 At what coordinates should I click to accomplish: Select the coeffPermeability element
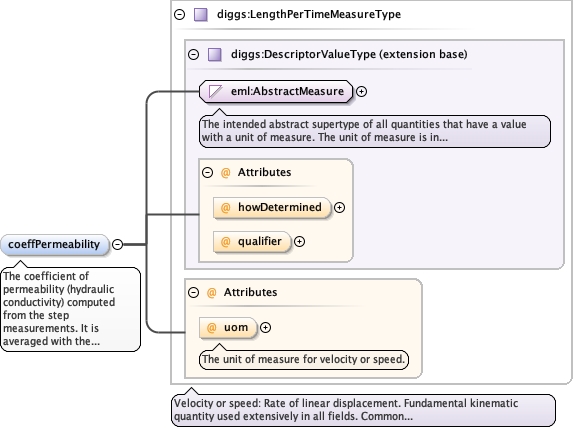tap(55, 244)
